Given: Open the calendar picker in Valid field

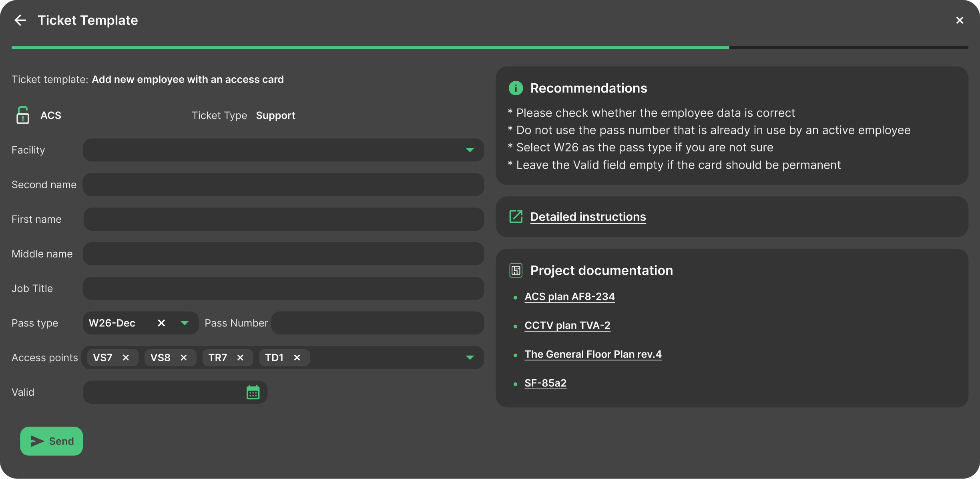Looking at the screenshot, I should 253,392.
